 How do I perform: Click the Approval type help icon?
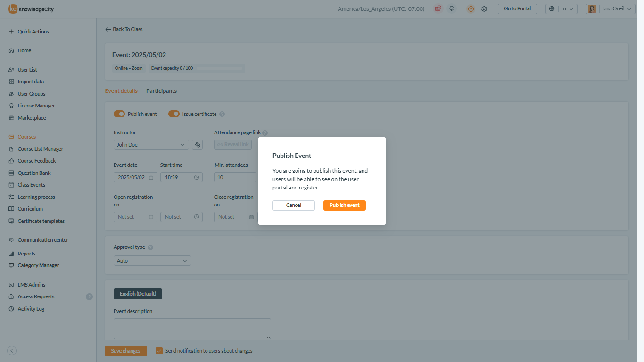coord(150,247)
